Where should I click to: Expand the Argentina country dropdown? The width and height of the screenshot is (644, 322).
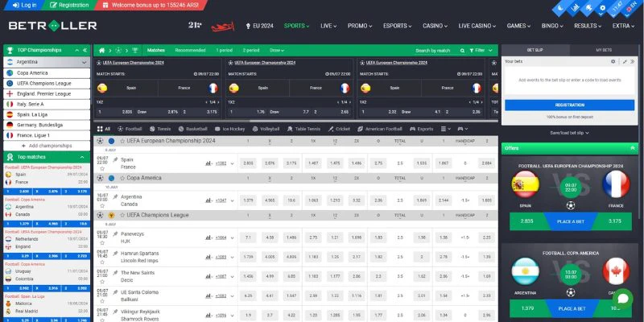click(x=84, y=63)
